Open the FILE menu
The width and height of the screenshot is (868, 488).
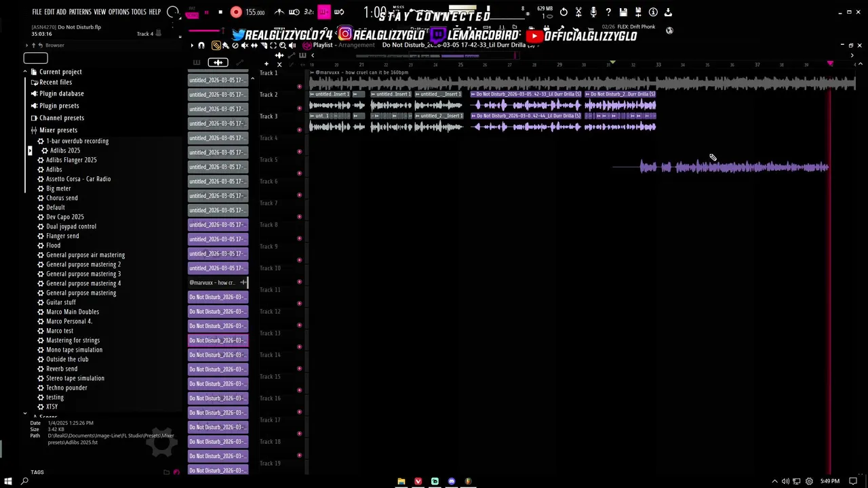coord(37,12)
